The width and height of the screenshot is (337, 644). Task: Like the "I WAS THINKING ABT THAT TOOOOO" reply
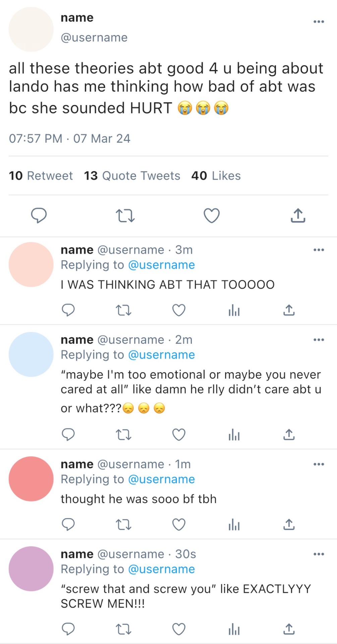point(179,310)
